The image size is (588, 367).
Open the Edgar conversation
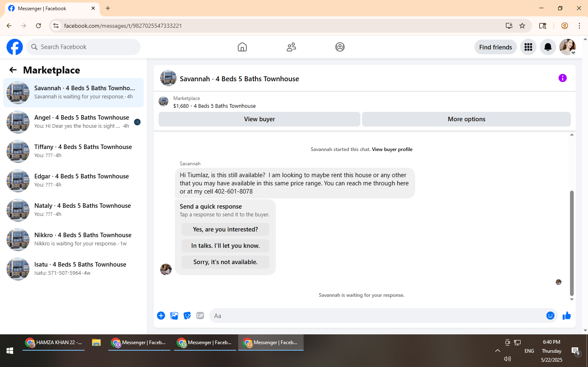pyautogui.click(x=74, y=181)
